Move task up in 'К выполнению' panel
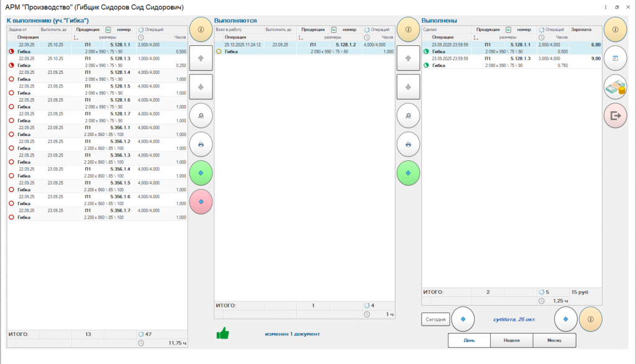The width and height of the screenshot is (636, 364). point(201,58)
